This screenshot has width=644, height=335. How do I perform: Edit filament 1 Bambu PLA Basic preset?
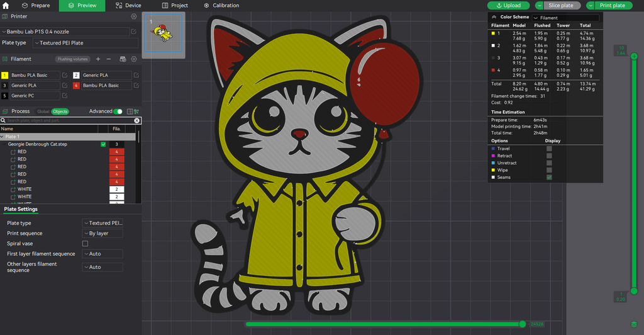click(x=65, y=75)
